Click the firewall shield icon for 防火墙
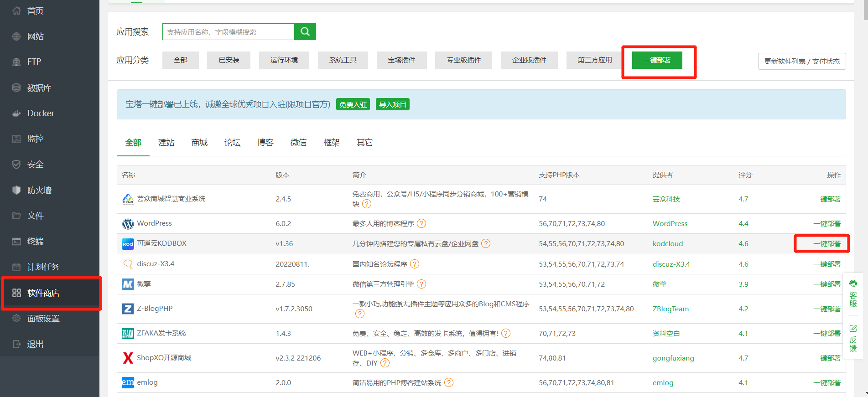 point(16,190)
